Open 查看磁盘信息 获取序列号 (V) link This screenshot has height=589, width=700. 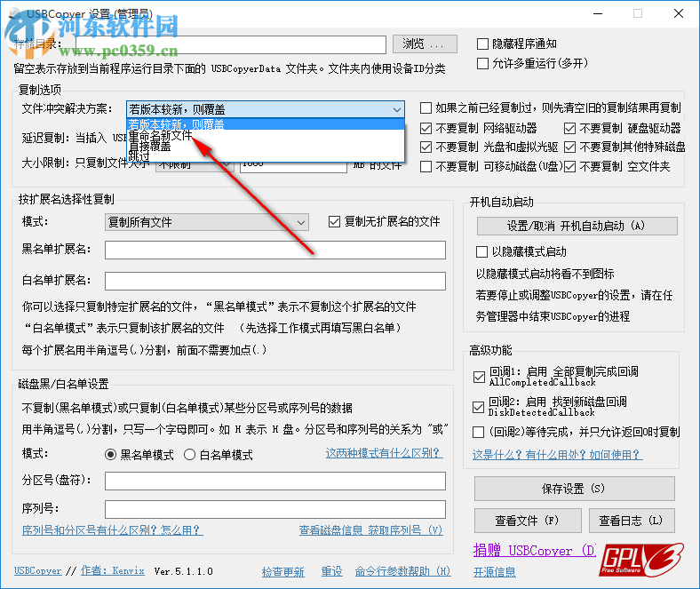[370, 530]
